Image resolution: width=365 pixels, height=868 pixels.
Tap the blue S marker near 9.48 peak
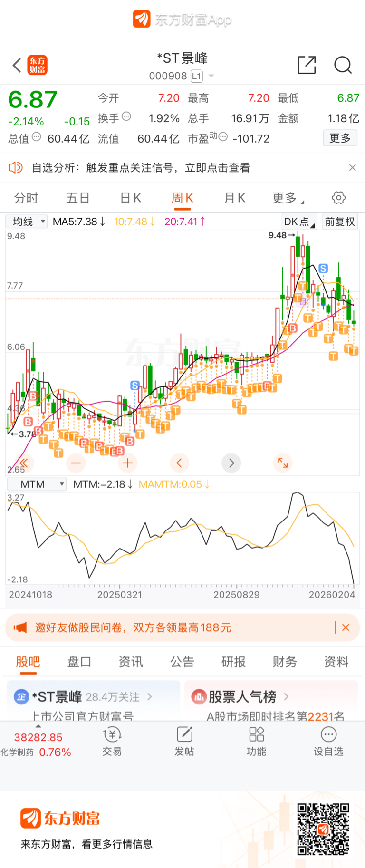pos(323,269)
